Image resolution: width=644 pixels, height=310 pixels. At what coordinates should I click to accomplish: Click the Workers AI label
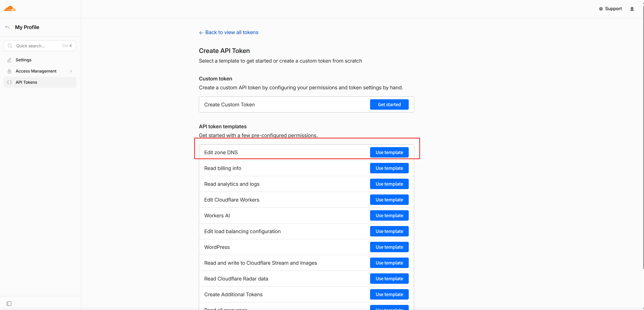pyautogui.click(x=217, y=216)
